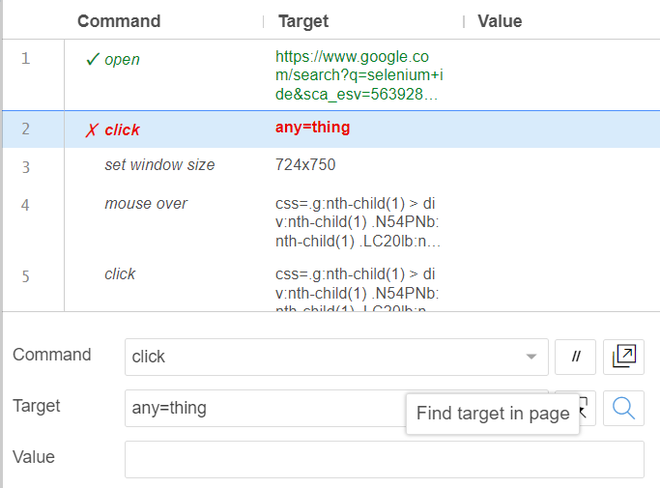660x488 pixels.
Task: Click the 724x750 target cell
Action: pyautogui.click(x=305, y=164)
